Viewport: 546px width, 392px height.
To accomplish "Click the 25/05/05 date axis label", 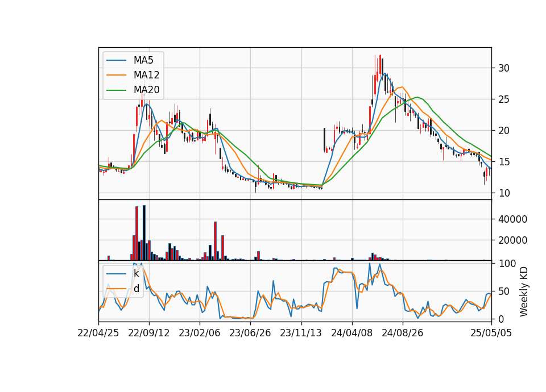I will (x=491, y=333).
